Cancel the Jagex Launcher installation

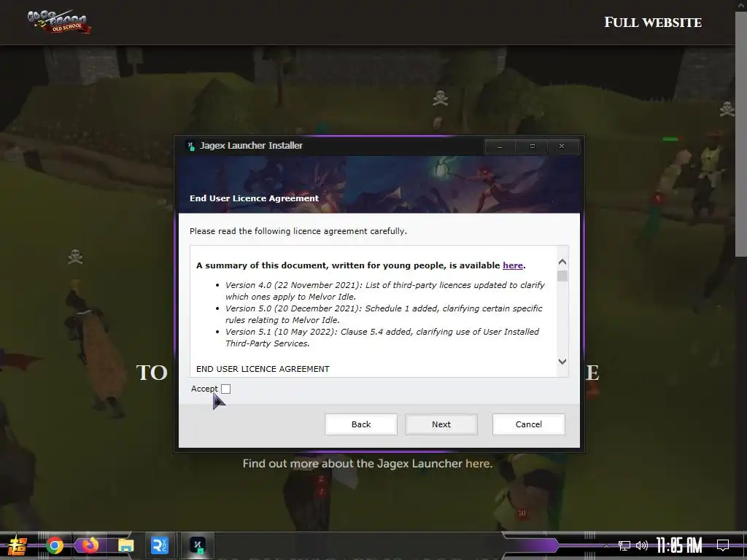[x=529, y=424]
